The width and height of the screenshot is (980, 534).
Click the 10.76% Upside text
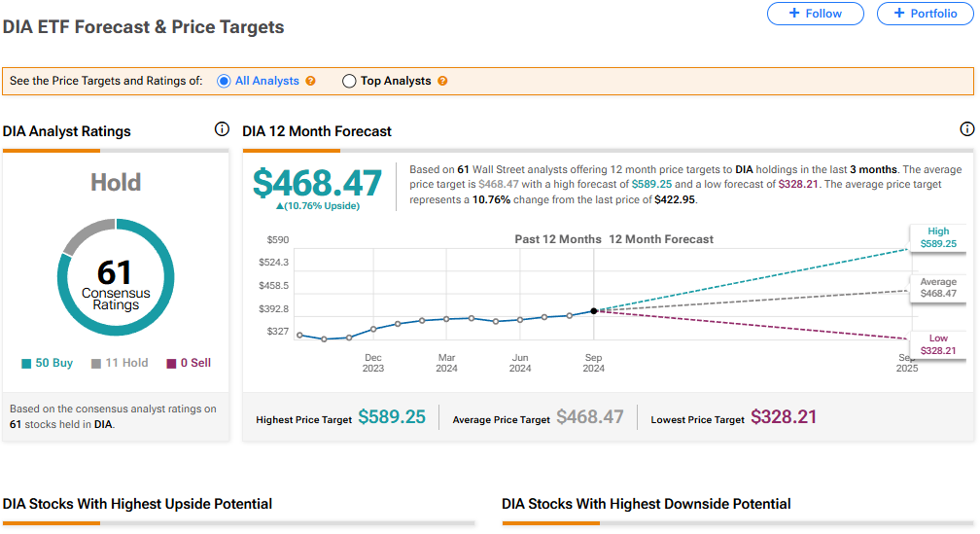coord(318,206)
